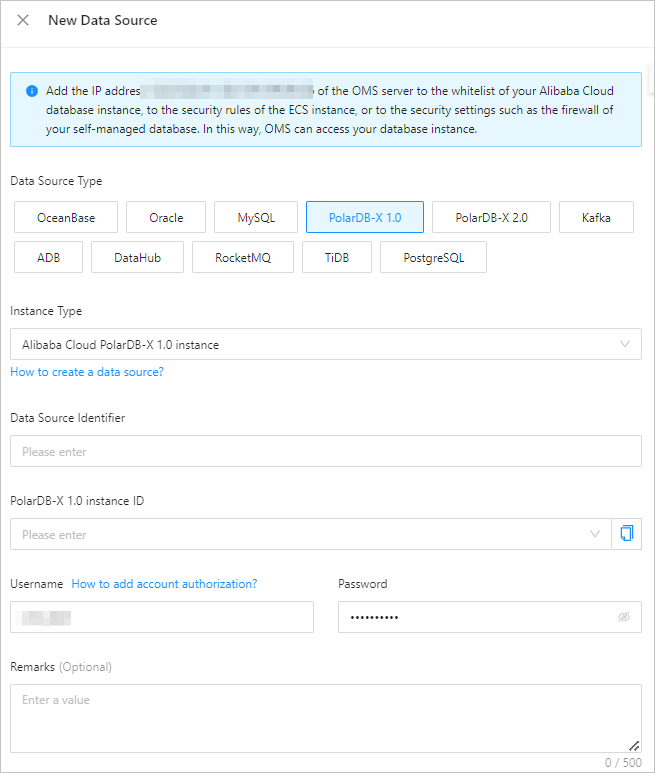Open the Instance Type dropdown
The height and width of the screenshot is (773, 655).
coord(326,344)
